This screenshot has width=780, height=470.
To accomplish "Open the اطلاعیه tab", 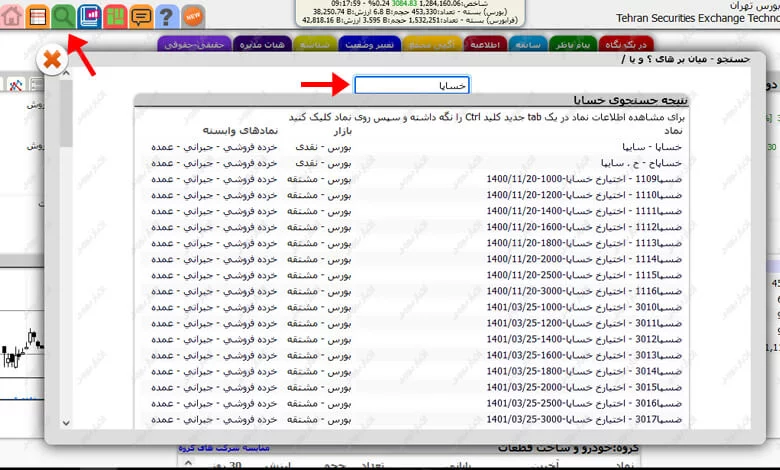I will (x=484, y=44).
